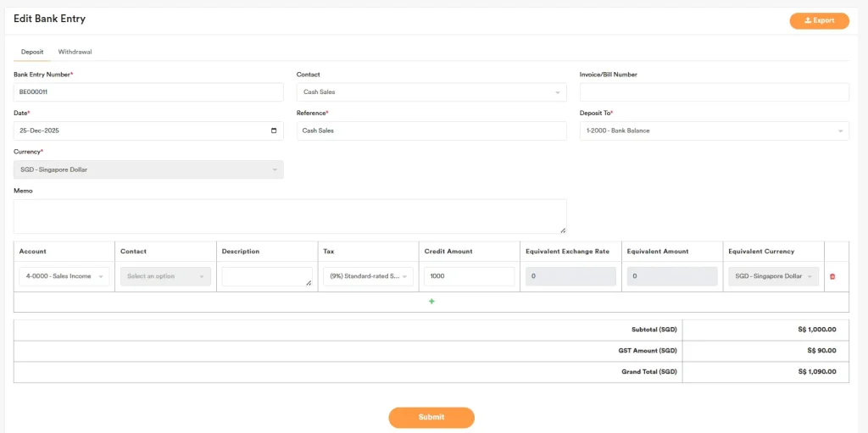The image size is (868, 433).
Task: Click the Bank Entry Number field
Action: coord(148,92)
